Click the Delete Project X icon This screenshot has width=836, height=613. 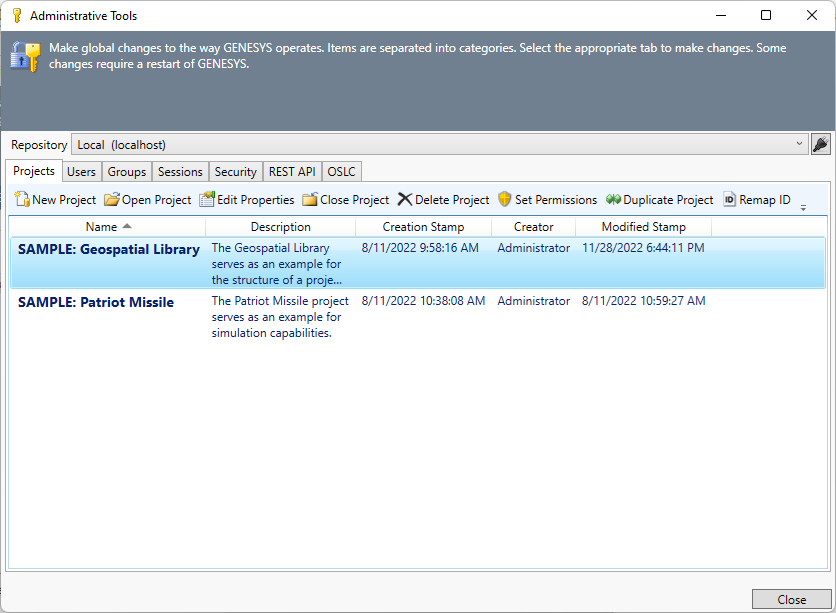(x=405, y=200)
